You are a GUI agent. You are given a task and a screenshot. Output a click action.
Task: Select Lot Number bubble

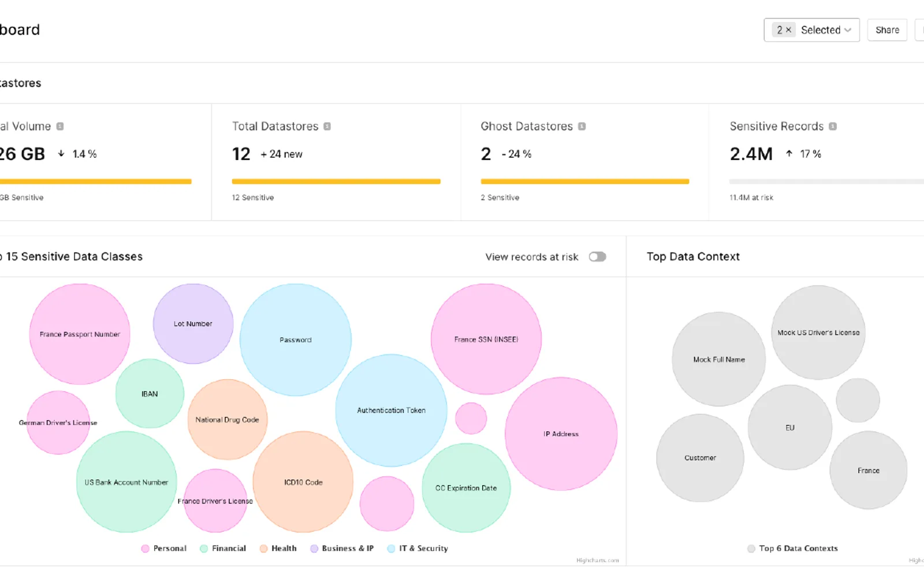coord(193,324)
